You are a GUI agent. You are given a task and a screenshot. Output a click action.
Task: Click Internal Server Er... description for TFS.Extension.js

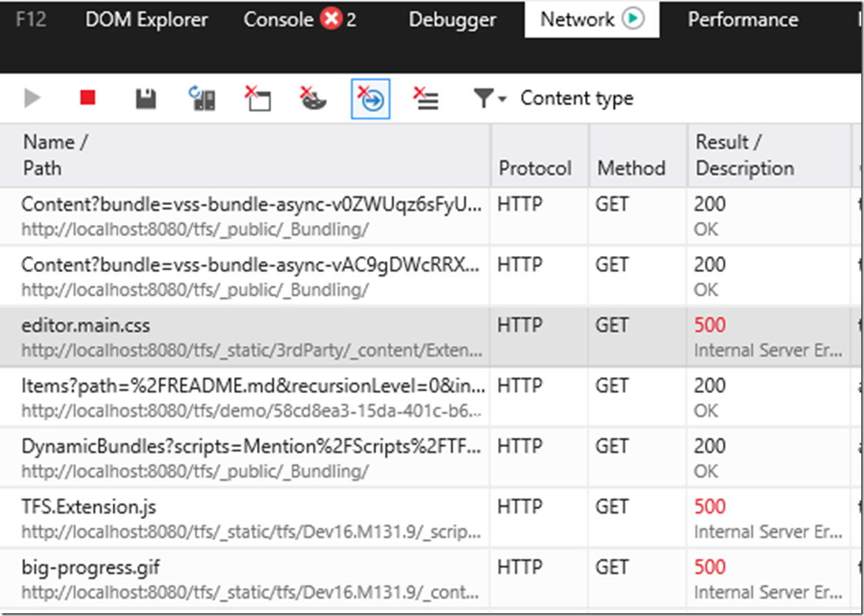(769, 532)
